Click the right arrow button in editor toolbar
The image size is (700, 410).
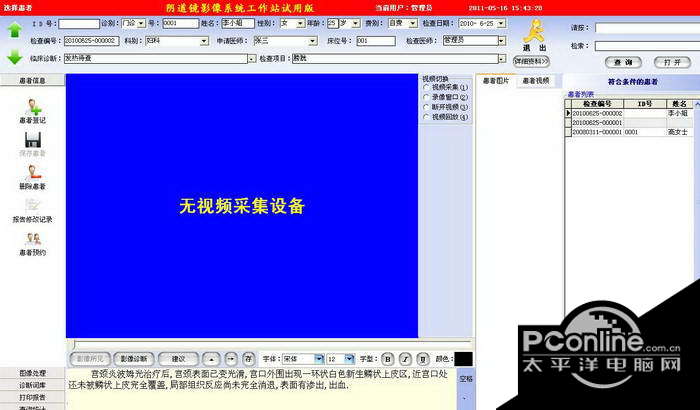click(x=231, y=359)
